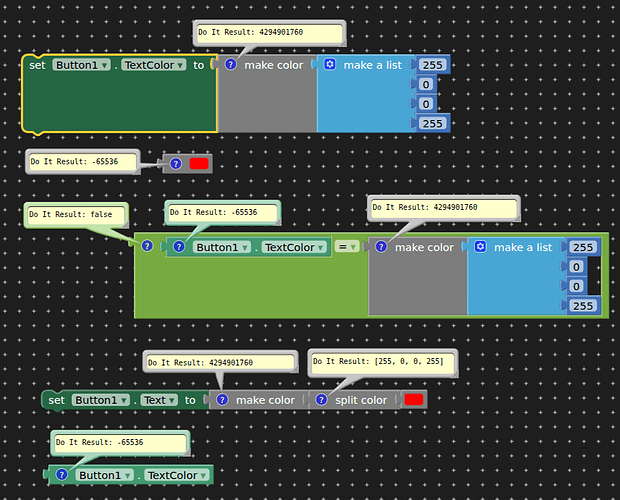Click last 255 number in equals block list
This screenshot has height=500, width=620.
583,305
